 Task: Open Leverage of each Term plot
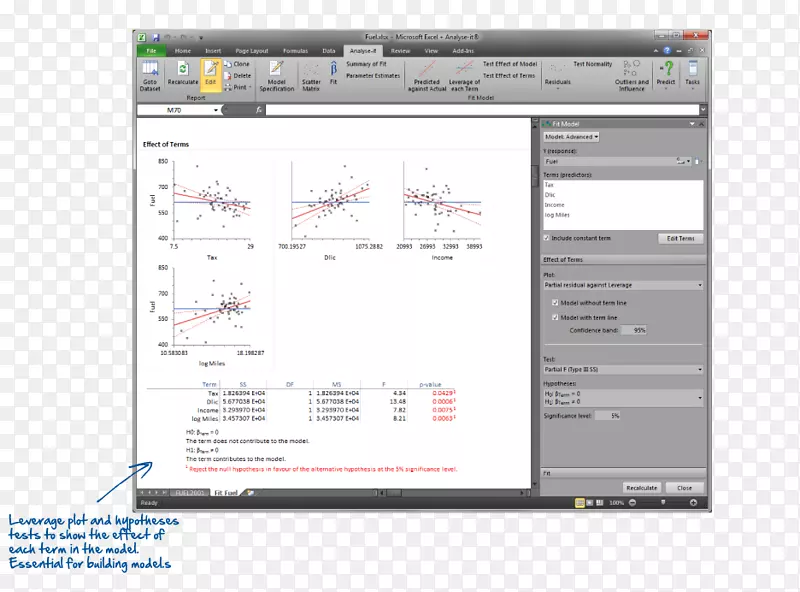pos(463,76)
